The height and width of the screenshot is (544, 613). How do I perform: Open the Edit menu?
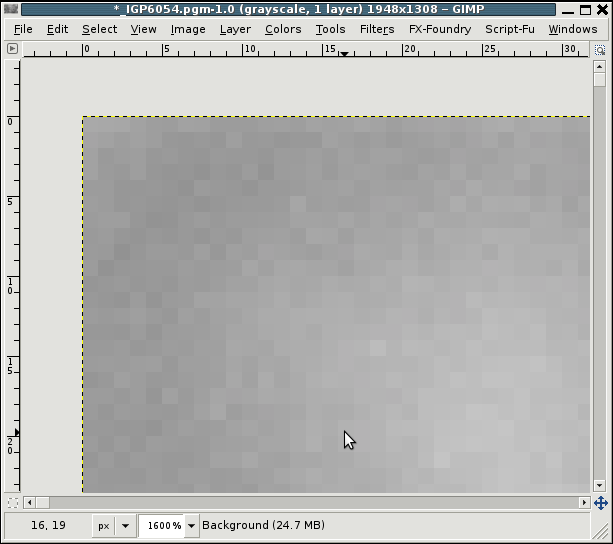(x=57, y=29)
